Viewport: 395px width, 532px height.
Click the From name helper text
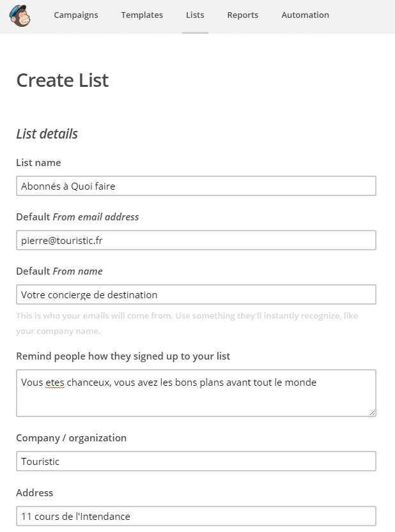tap(187, 323)
